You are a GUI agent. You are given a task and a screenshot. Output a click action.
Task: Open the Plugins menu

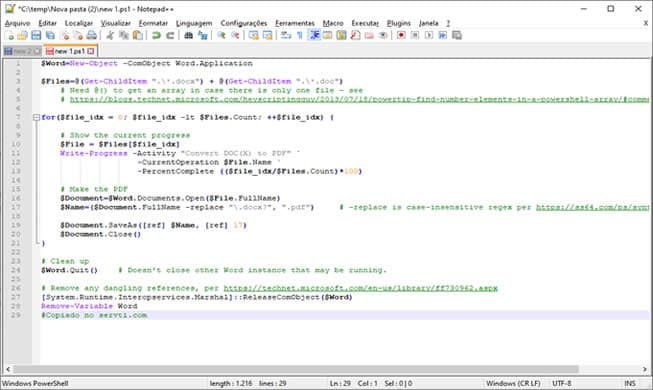click(399, 23)
